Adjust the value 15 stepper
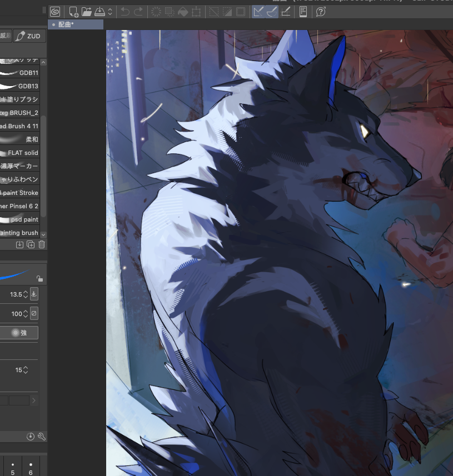Image resolution: width=453 pixels, height=476 pixels. [x=26, y=370]
